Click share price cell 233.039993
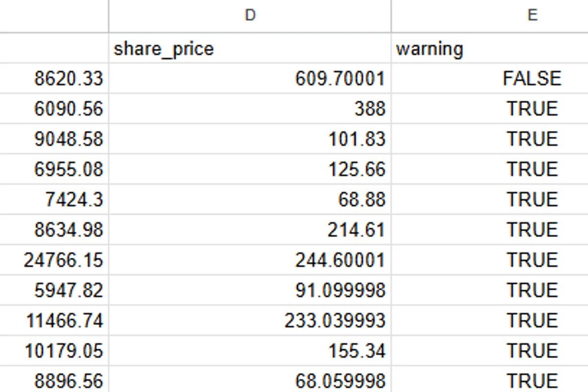 pos(250,321)
